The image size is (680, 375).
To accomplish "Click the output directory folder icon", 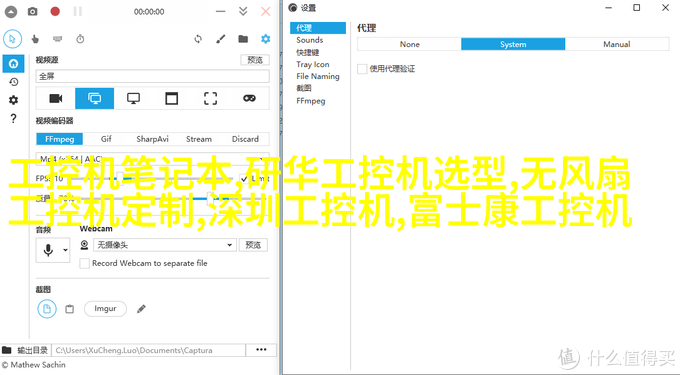I will point(7,350).
